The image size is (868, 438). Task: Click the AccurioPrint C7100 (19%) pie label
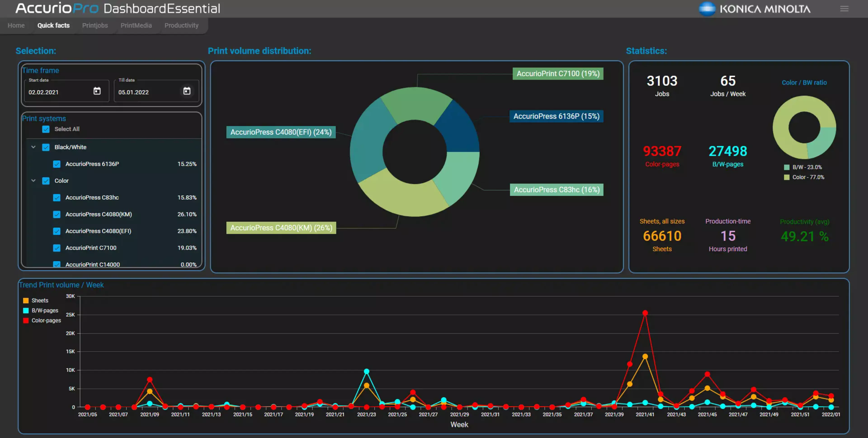(558, 74)
